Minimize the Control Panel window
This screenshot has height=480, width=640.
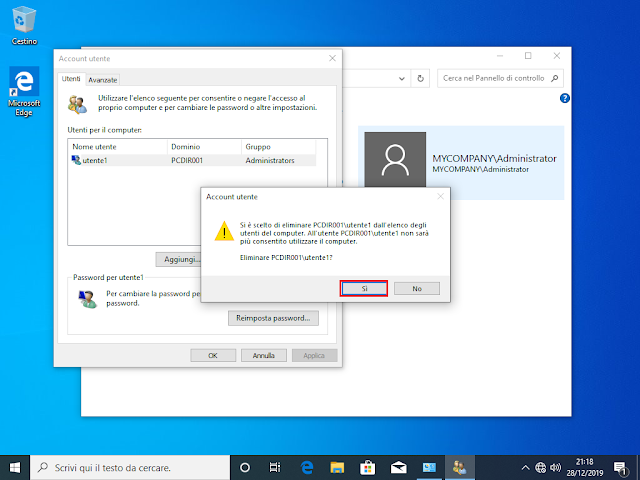(x=500, y=56)
